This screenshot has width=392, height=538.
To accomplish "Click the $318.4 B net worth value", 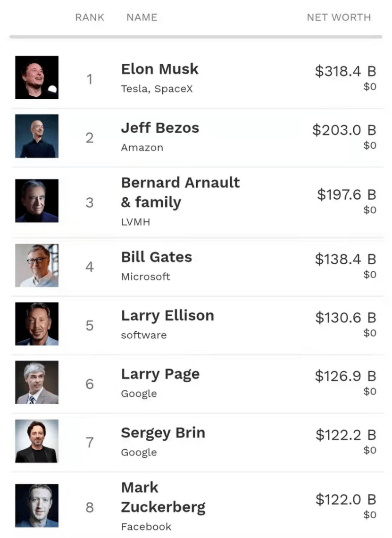I will (346, 71).
